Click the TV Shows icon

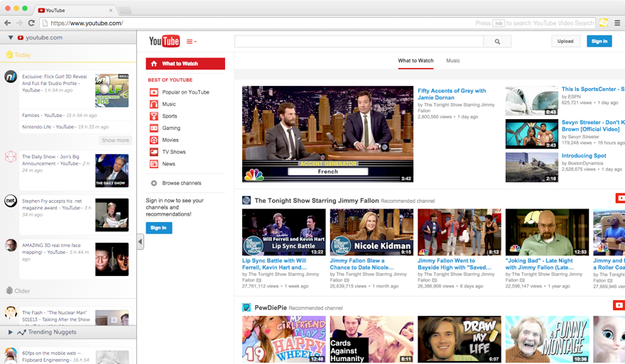(154, 152)
